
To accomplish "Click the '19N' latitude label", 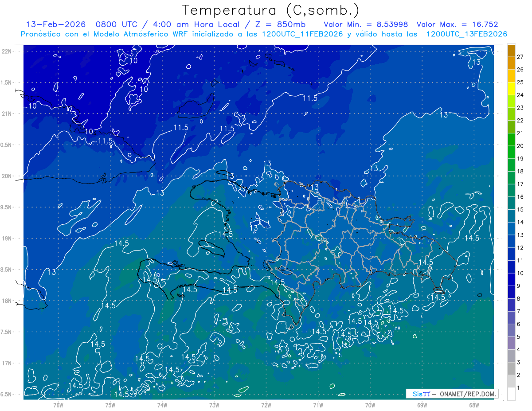I will click(7, 238).
